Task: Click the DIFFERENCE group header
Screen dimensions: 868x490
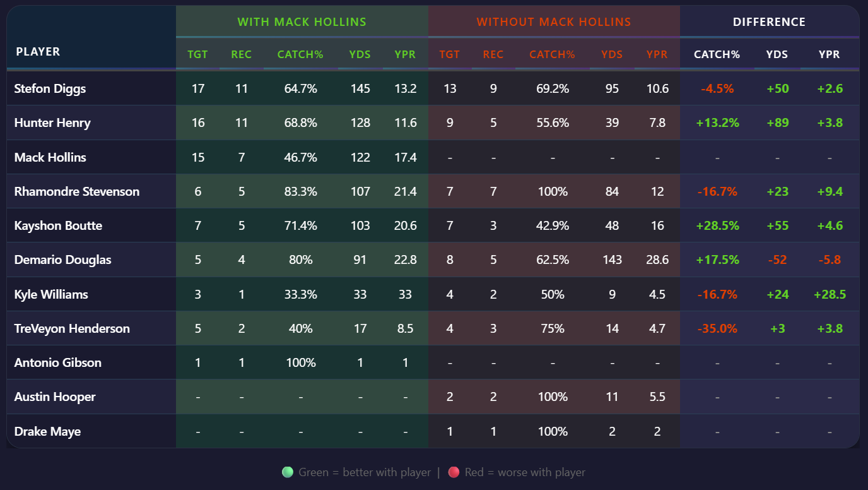Action: [769, 22]
